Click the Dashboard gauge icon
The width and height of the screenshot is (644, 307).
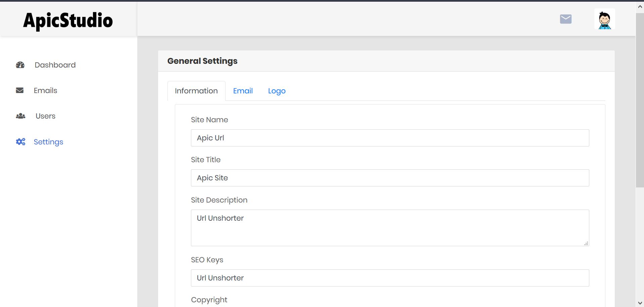[x=20, y=65]
